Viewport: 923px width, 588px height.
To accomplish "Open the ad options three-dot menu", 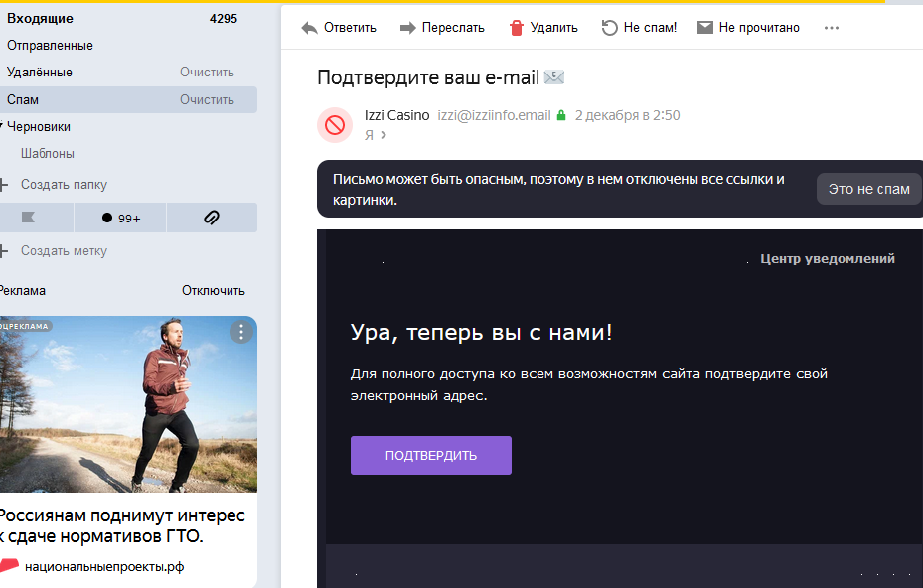I will coord(240,332).
